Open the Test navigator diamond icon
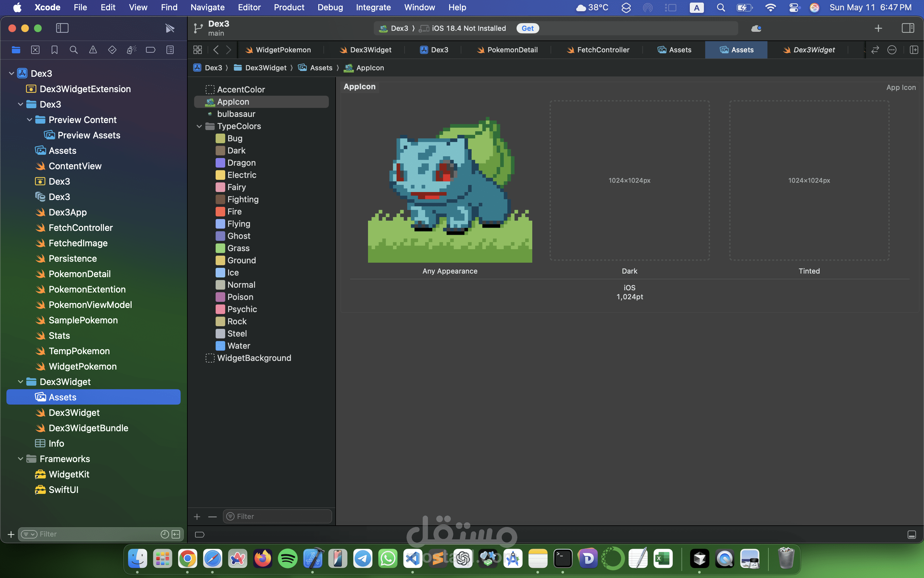This screenshot has height=578, width=924. pyautogui.click(x=112, y=50)
